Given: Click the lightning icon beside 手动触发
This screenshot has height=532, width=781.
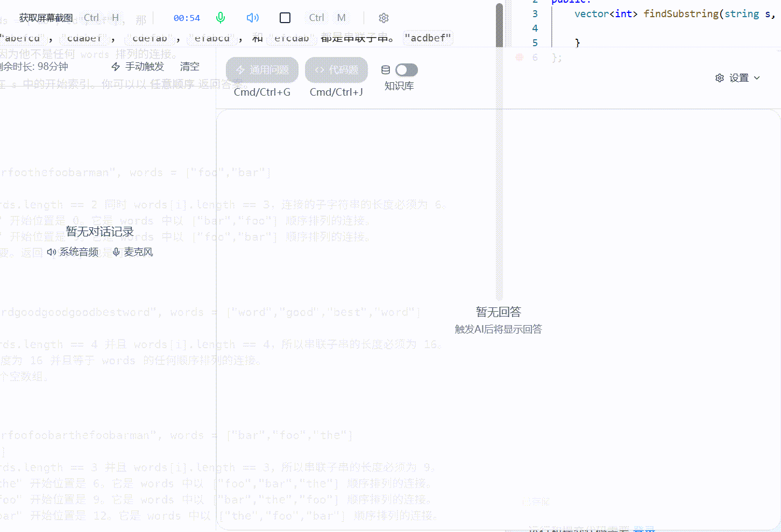Looking at the screenshot, I should pyautogui.click(x=116, y=67).
